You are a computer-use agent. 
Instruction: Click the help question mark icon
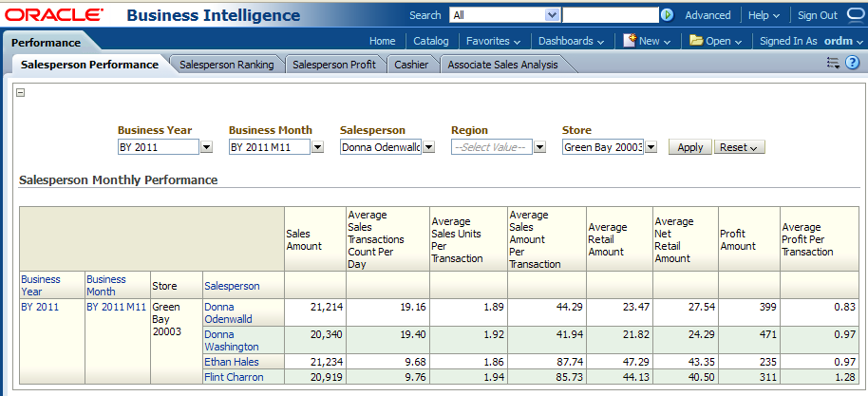(852, 63)
